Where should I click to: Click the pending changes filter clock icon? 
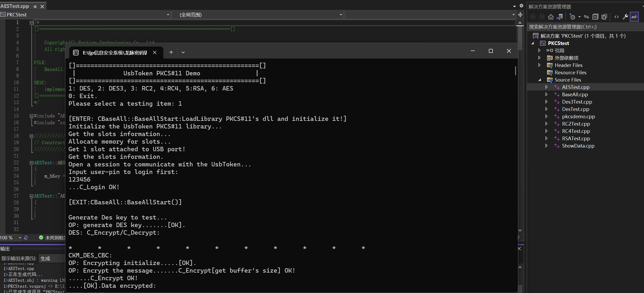pos(572,17)
